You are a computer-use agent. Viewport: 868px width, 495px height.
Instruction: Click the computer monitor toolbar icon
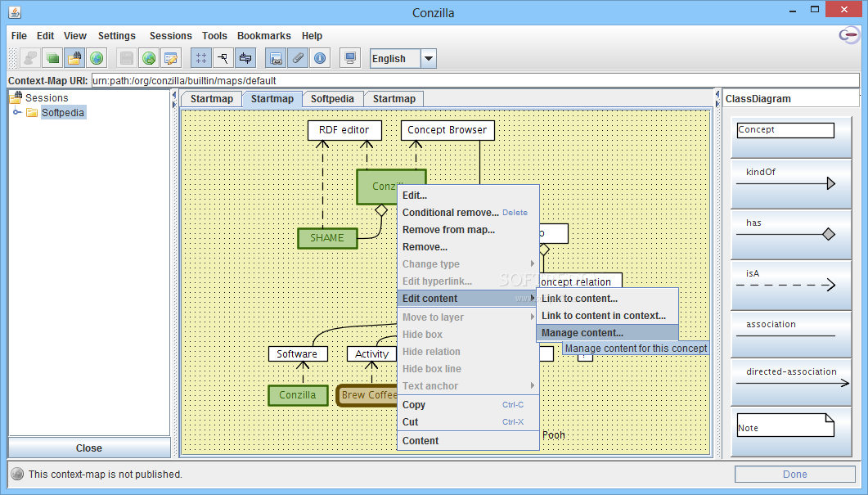pos(350,58)
